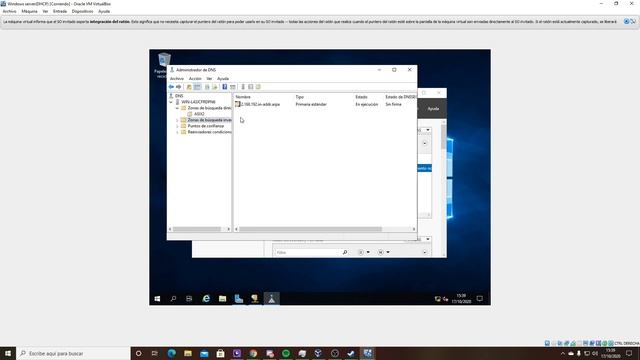Click the guest taskbar search magnifier
Viewport: 640px width, 360px height.
(173, 299)
